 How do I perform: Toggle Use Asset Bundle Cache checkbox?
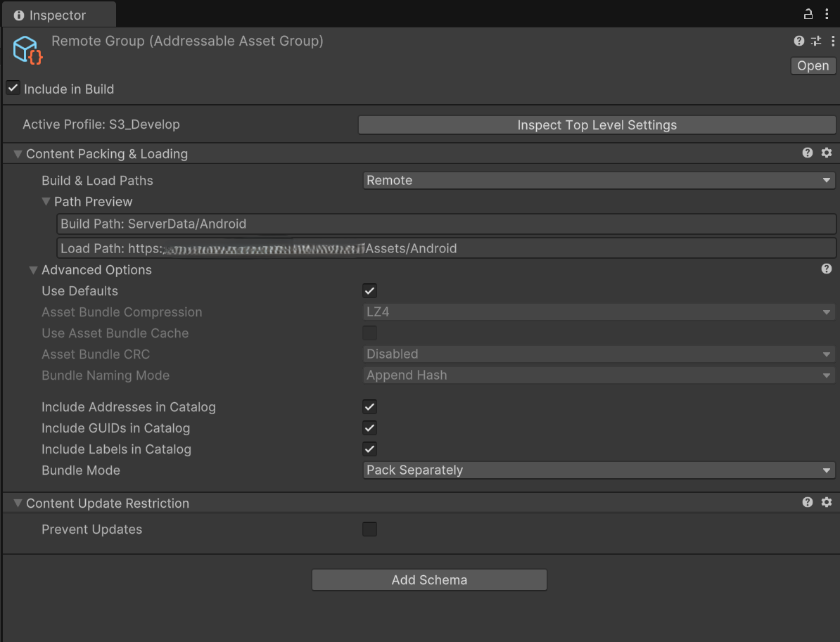pos(369,333)
